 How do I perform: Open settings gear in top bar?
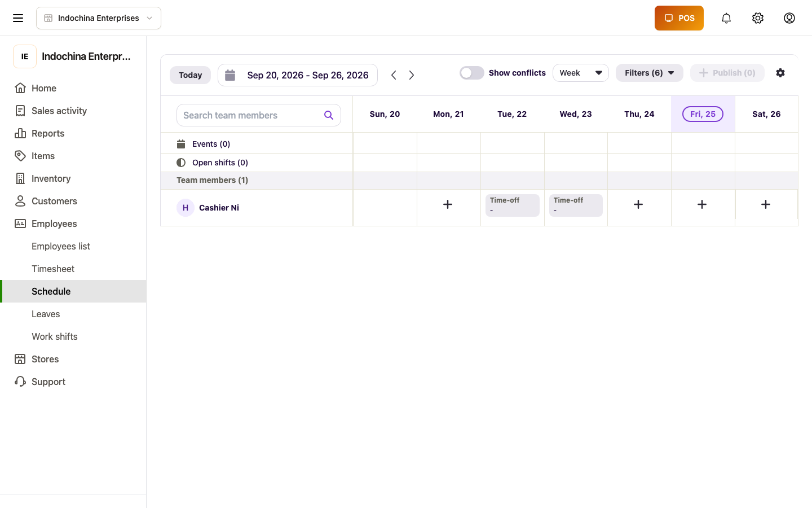click(758, 18)
